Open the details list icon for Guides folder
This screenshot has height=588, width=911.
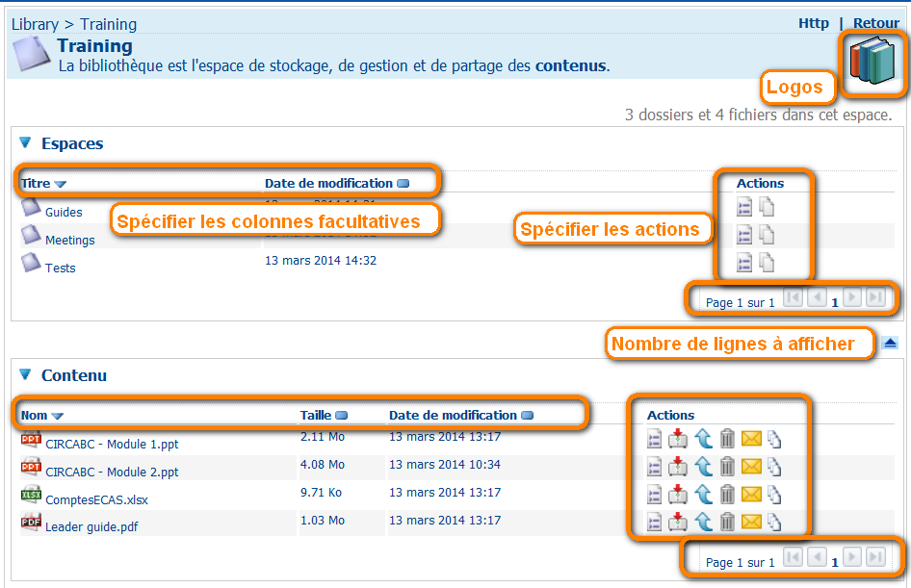click(743, 206)
